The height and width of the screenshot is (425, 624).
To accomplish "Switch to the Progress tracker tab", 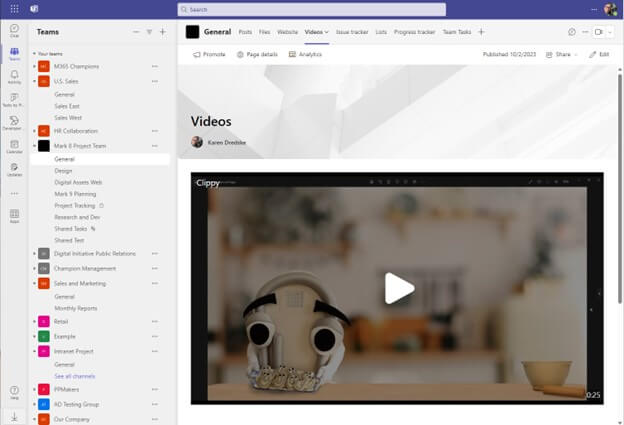I will tap(414, 32).
